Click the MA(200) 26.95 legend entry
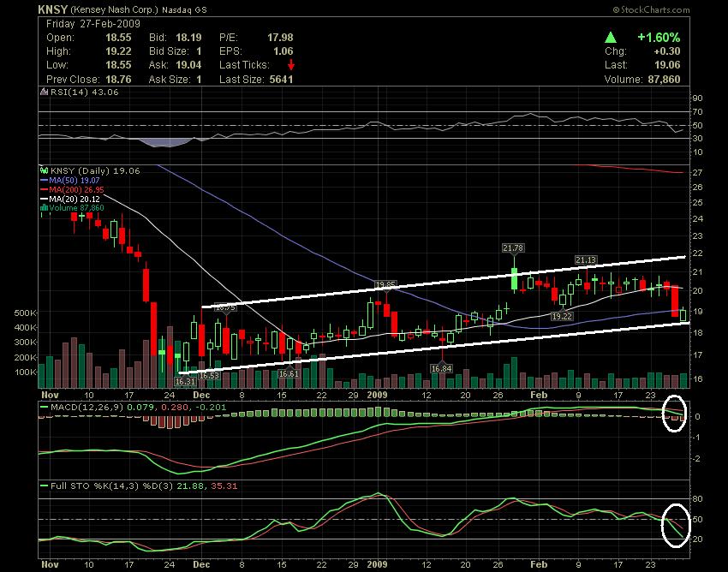Image resolution: width=728 pixels, height=572 pixels. [76, 189]
